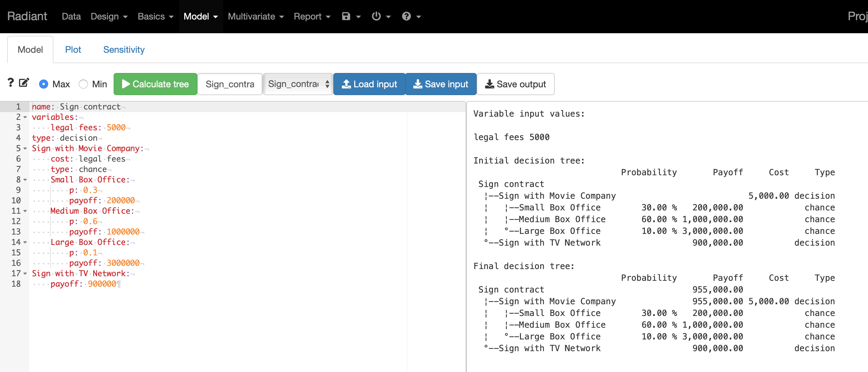Click the payoff: 1000000 line
The width and height of the screenshot is (868, 372).
[104, 232]
